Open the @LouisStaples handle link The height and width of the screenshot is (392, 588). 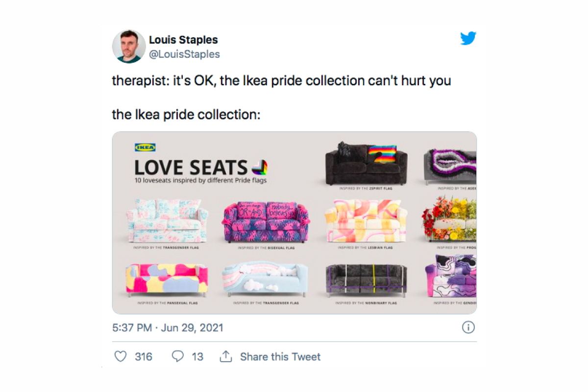pos(184,54)
